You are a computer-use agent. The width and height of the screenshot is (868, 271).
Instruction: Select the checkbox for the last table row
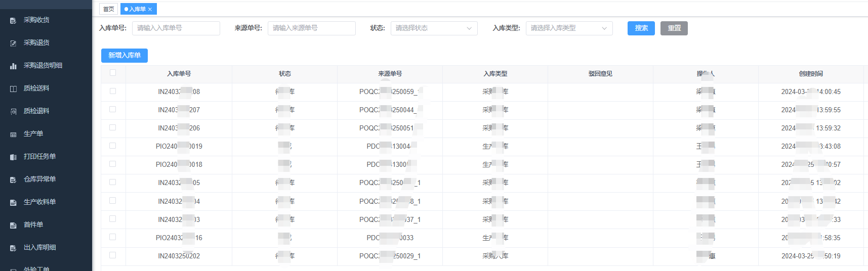113,255
